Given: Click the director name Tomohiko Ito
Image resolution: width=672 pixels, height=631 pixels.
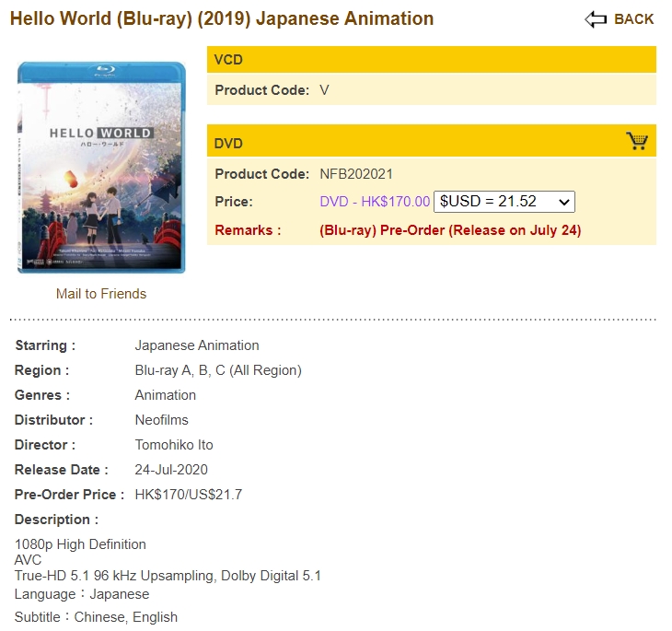Looking at the screenshot, I should pyautogui.click(x=174, y=445).
